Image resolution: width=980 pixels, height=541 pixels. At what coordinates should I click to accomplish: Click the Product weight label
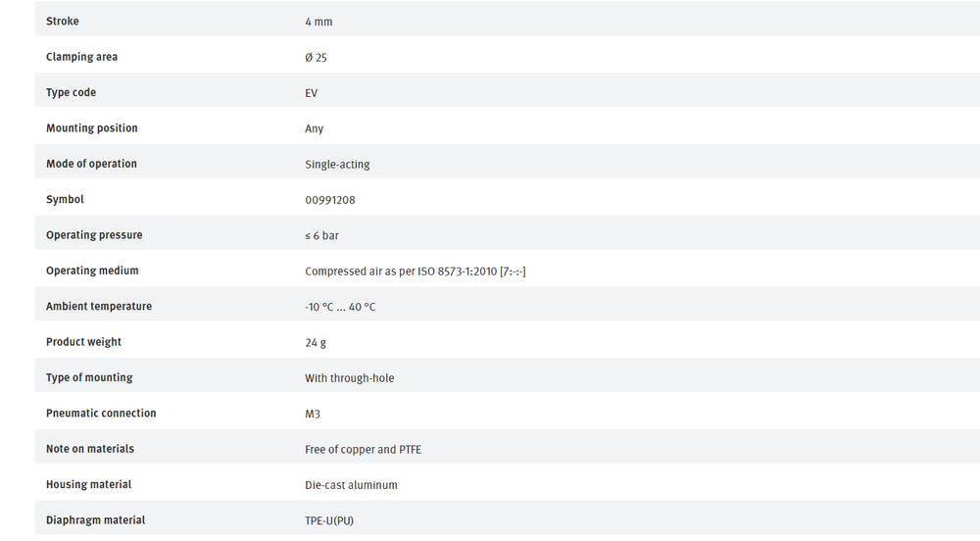pyautogui.click(x=83, y=342)
